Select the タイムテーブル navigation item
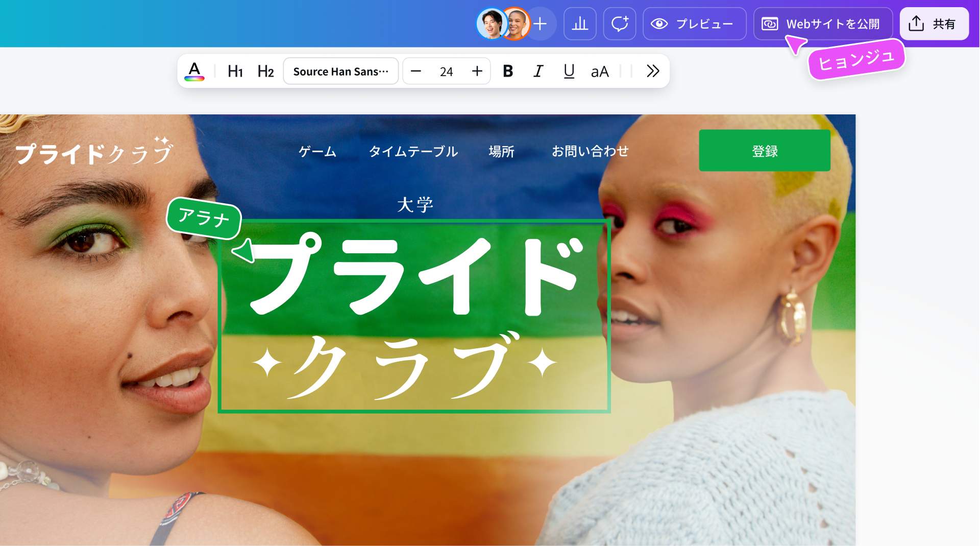This screenshot has height=546, width=980. click(413, 151)
